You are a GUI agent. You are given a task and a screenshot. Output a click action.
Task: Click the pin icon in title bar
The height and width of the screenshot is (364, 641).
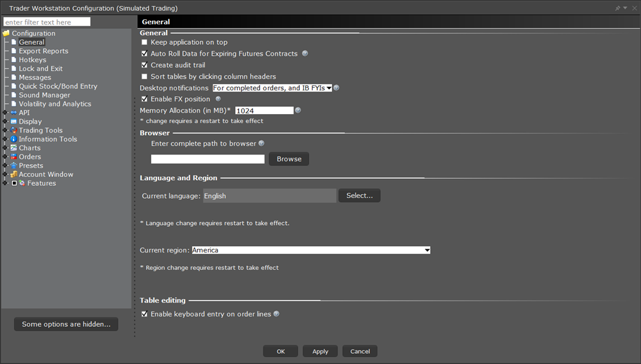pyautogui.click(x=618, y=8)
